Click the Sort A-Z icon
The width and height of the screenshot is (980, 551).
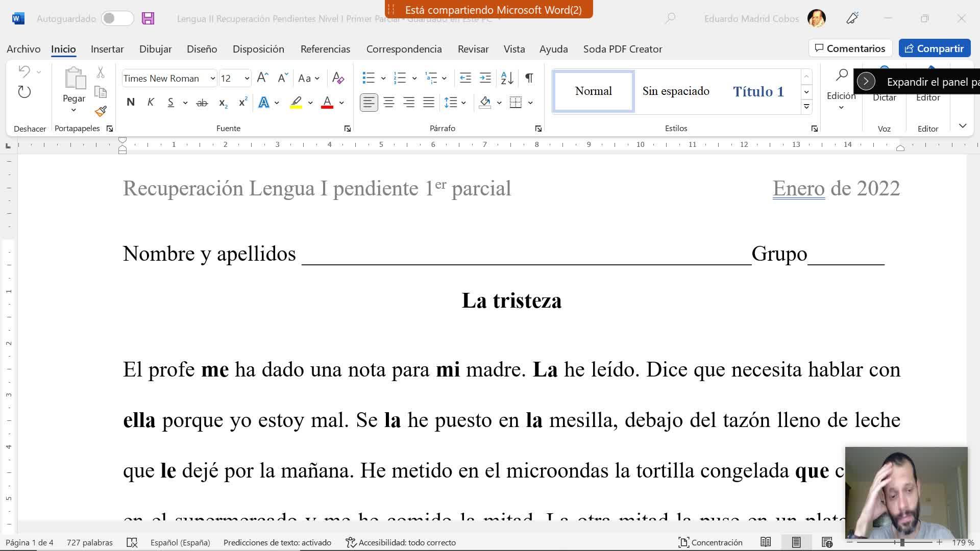click(x=507, y=78)
